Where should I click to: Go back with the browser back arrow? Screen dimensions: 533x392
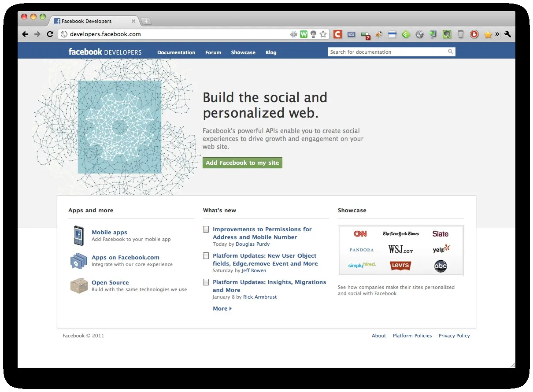coord(25,34)
